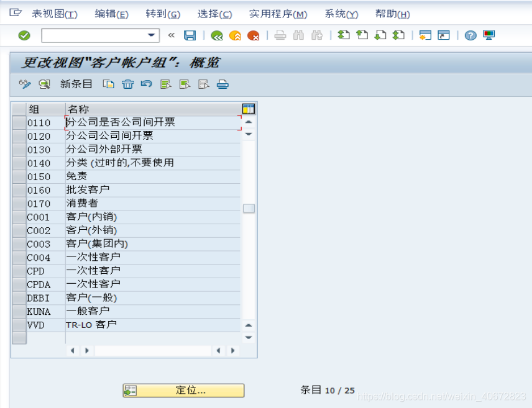Click the Select Block icon

[185, 84]
